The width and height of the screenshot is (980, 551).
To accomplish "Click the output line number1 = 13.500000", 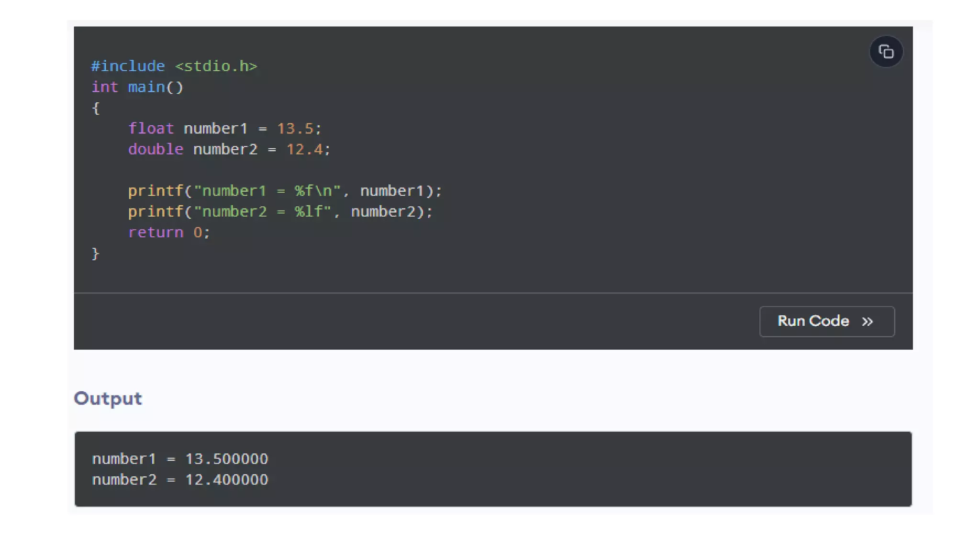I will point(180,459).
